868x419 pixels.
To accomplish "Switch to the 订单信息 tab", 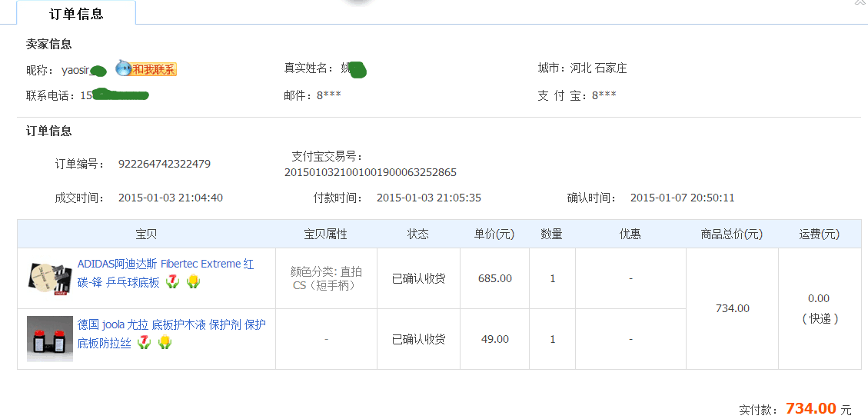I will click(x=76, y=14).
